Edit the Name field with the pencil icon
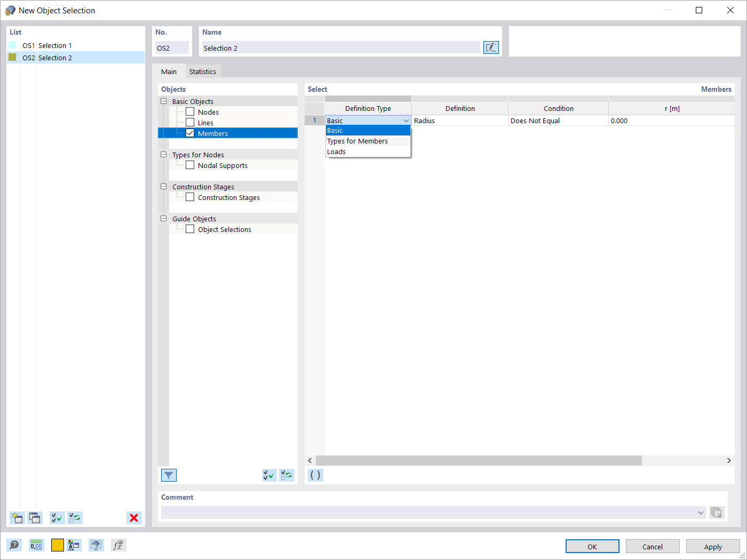The image size is (747, 560). pyautogui.click(x=490, y=47)
